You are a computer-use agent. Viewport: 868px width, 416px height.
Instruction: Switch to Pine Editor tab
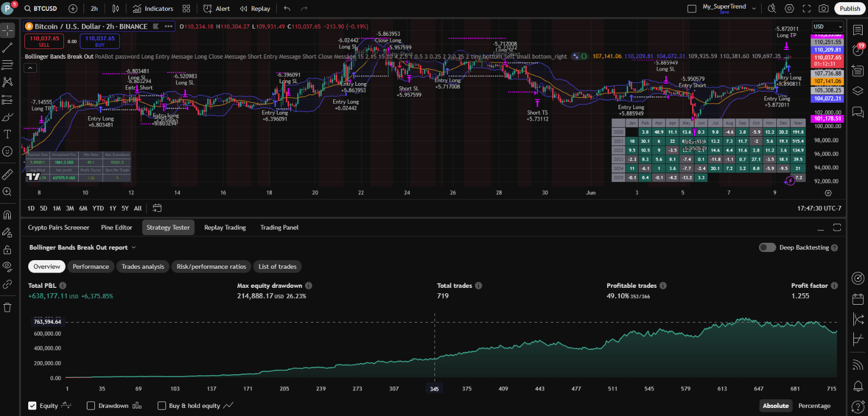coord(117,228)
